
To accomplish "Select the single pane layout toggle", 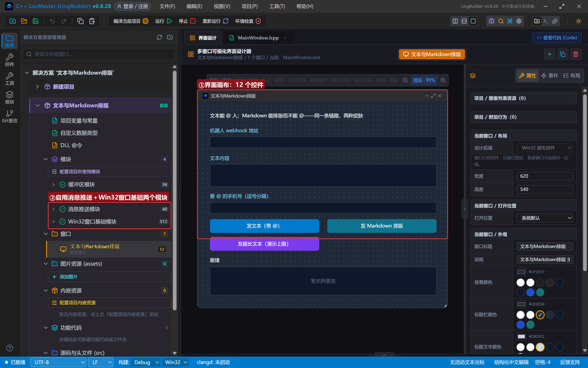I will [473, 21].
